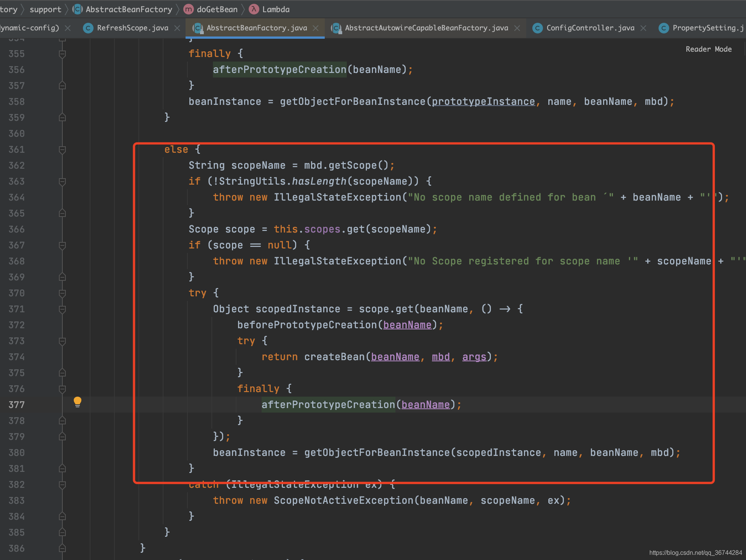The image size is (746, 560).
Task: Click the Lambda breadcrumb icon
Action: coord(254,9)
